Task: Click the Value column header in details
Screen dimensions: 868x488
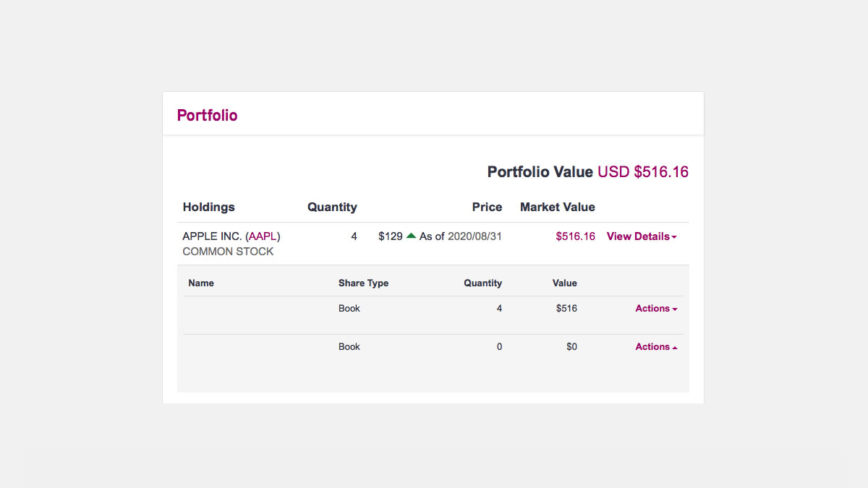Action: pos(565,283)
